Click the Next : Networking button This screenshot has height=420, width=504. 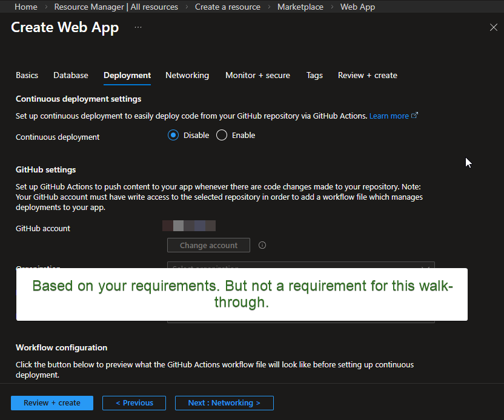pos(224,403)
